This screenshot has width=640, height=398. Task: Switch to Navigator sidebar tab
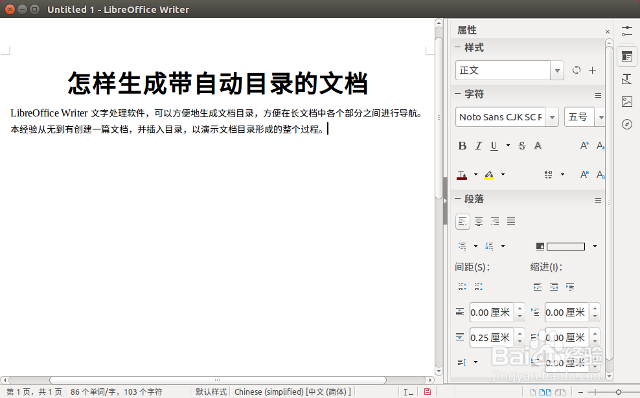[x=627, y=124]
